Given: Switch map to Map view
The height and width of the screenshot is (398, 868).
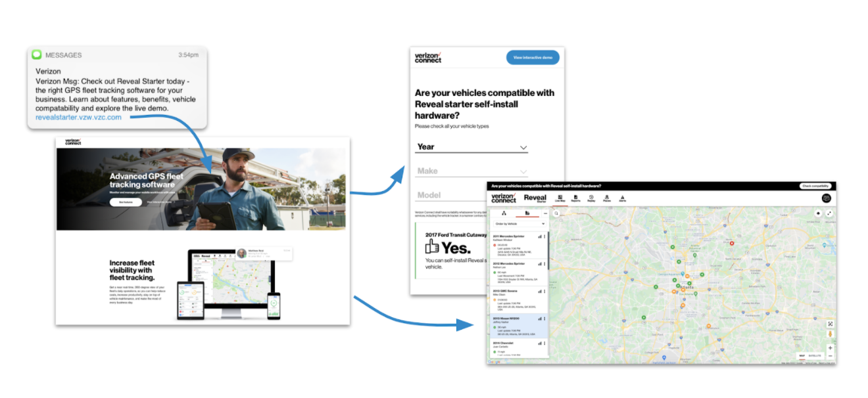Looking at the screenshot, I should coord(802,355).
